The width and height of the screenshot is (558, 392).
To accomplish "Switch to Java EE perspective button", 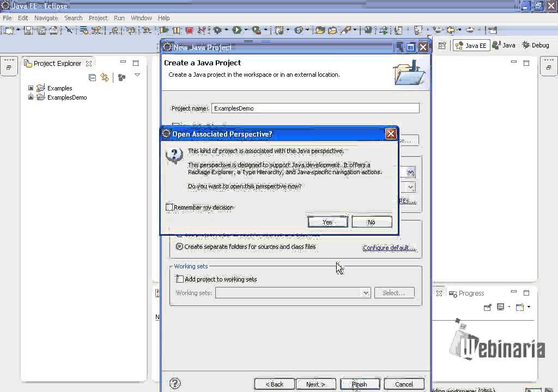I will click(x=471, y=46).
